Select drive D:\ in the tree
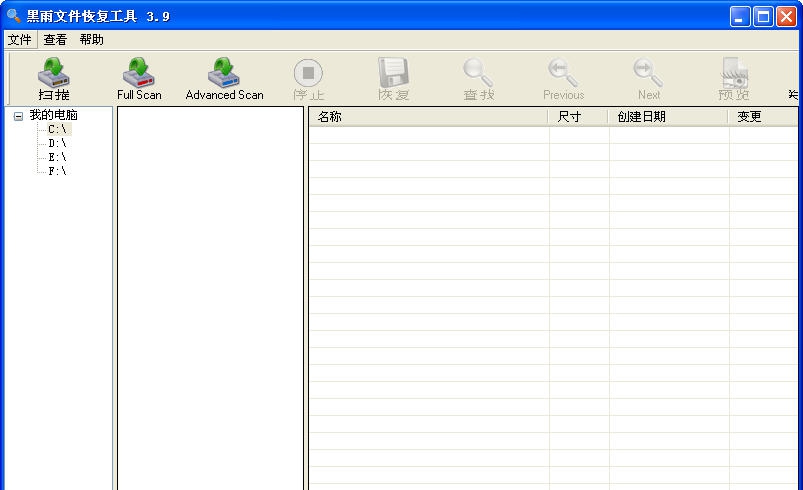The image size is (803, 490). pos(57,143)
